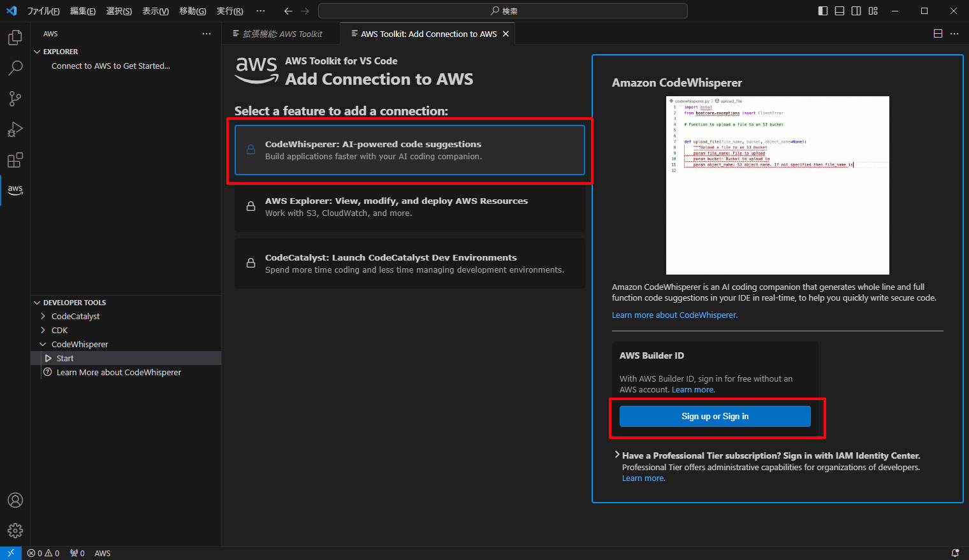Open the Run and Debug view

(15, 129)
